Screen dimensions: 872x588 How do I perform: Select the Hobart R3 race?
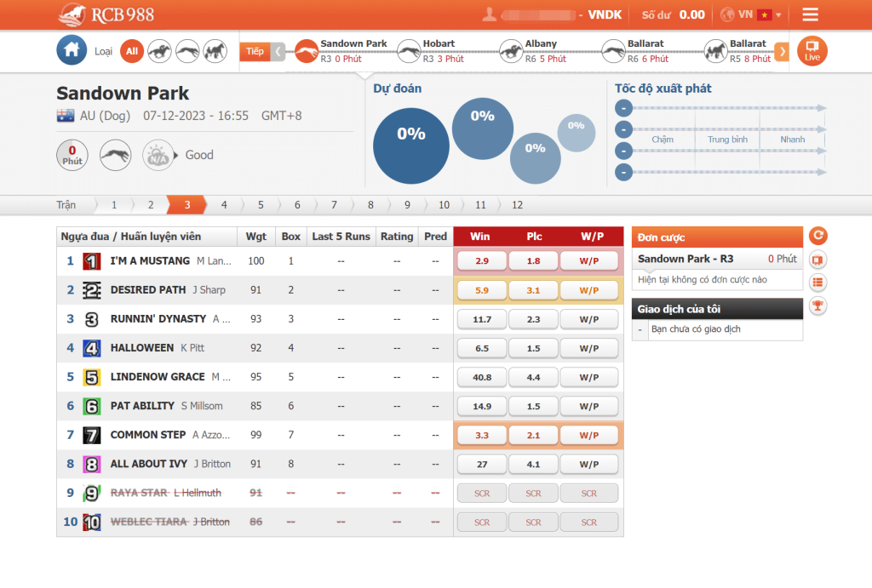pyautogui.click(x=438, y=51)
